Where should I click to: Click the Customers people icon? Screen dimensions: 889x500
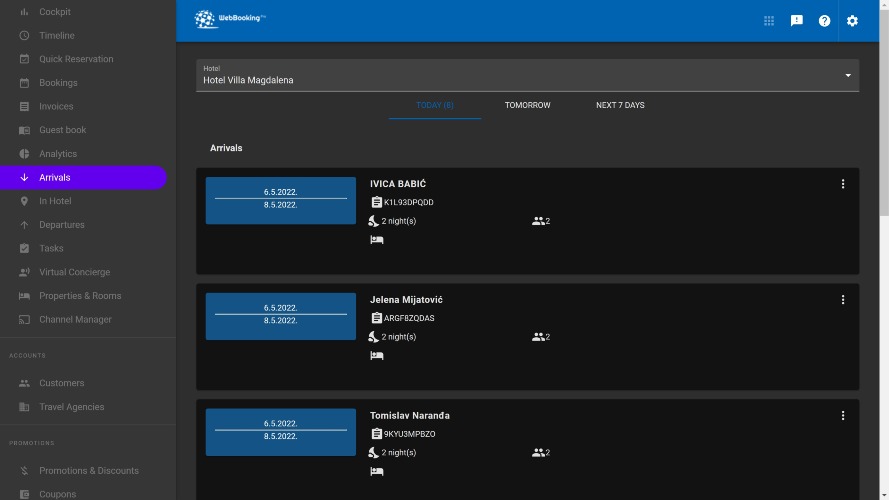pyautogui.click(x=24, y=383)
